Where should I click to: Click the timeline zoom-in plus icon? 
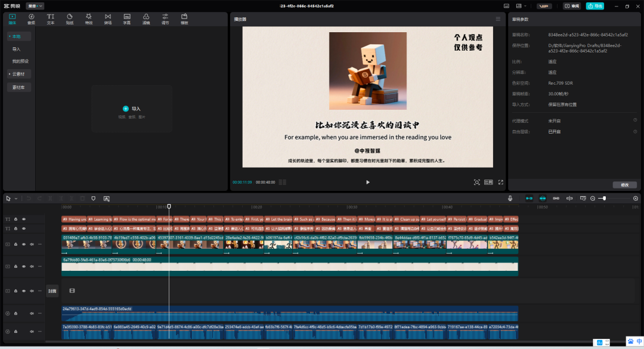pos(636,198)
